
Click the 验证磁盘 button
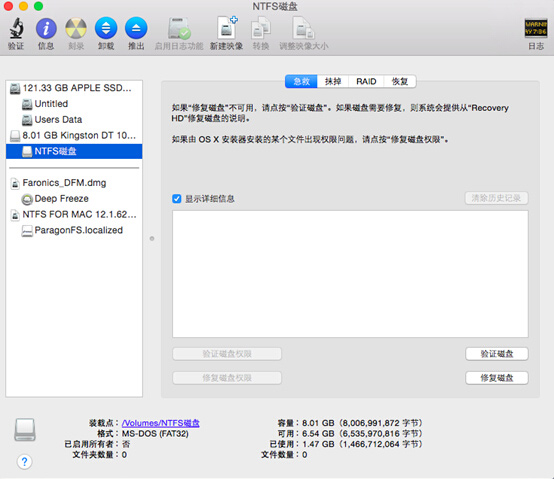point(497,354)
